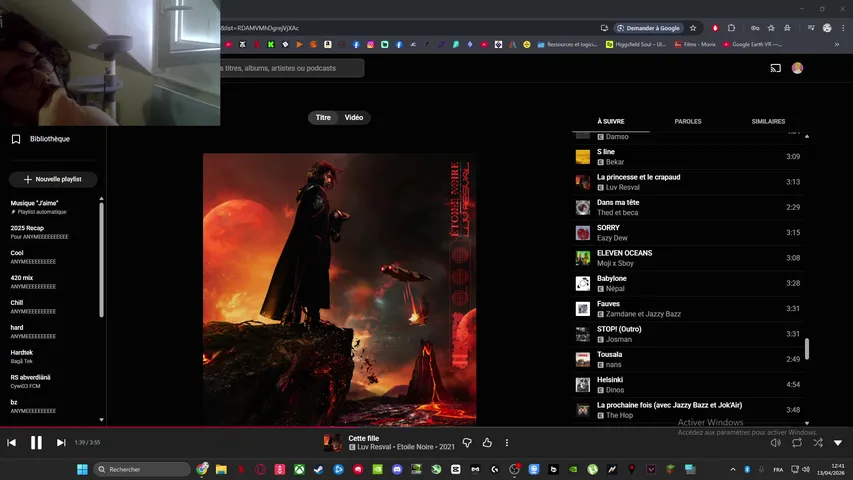Viewport: 853px width, 480px height.
Task: Open the Chrome three-dot menu
Action: [x=843, y=28]
